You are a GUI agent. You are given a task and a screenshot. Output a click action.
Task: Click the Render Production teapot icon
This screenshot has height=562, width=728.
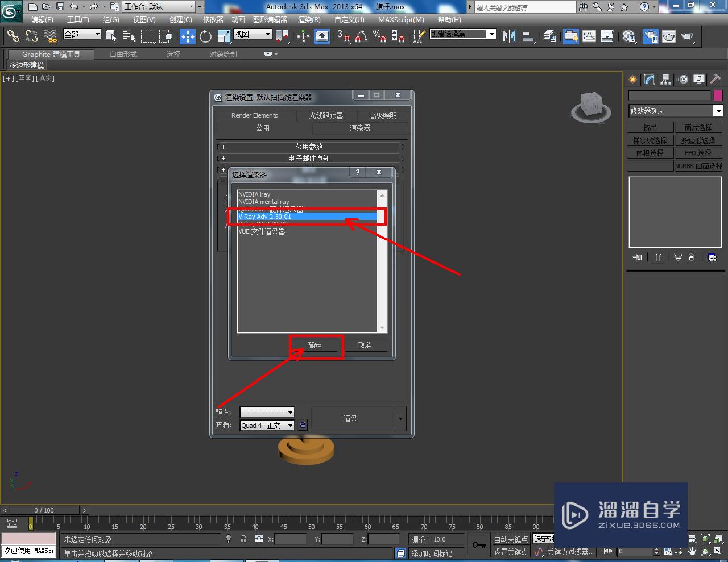click(688, 36)
